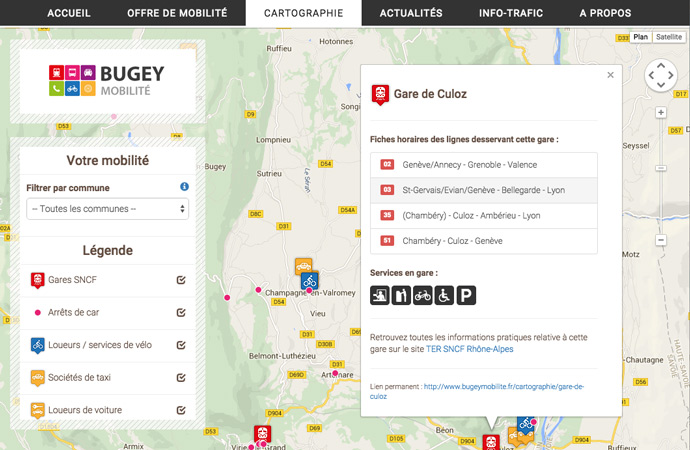Click the Sociétés de taxi legend icon

point(37,378)
